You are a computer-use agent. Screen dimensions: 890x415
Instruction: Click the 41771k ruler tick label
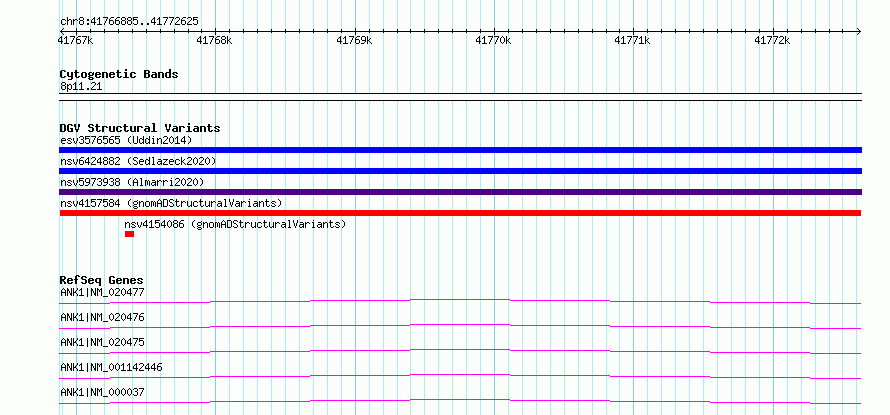point(632,40)
